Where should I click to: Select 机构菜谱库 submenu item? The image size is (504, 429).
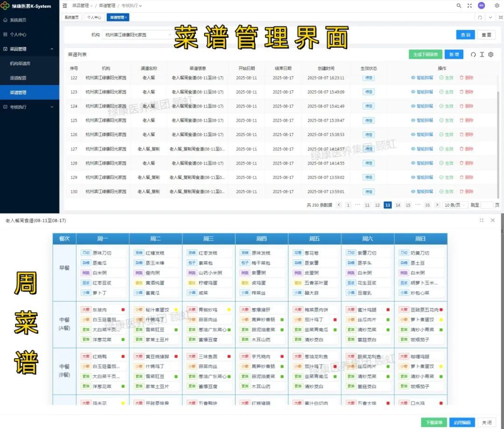point(29,63)
